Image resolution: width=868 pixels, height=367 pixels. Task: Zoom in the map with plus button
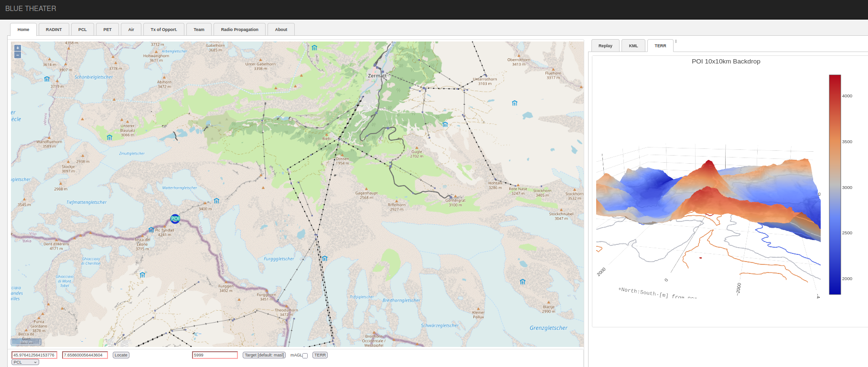[18, 48]
